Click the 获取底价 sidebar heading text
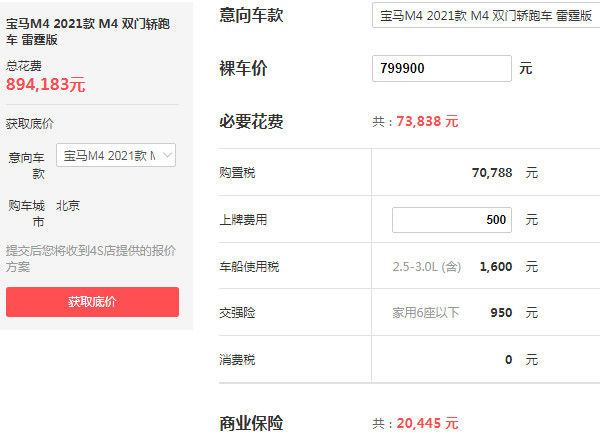Image resolution: width=600 pixels, height=448 pixels. [30, 124]
